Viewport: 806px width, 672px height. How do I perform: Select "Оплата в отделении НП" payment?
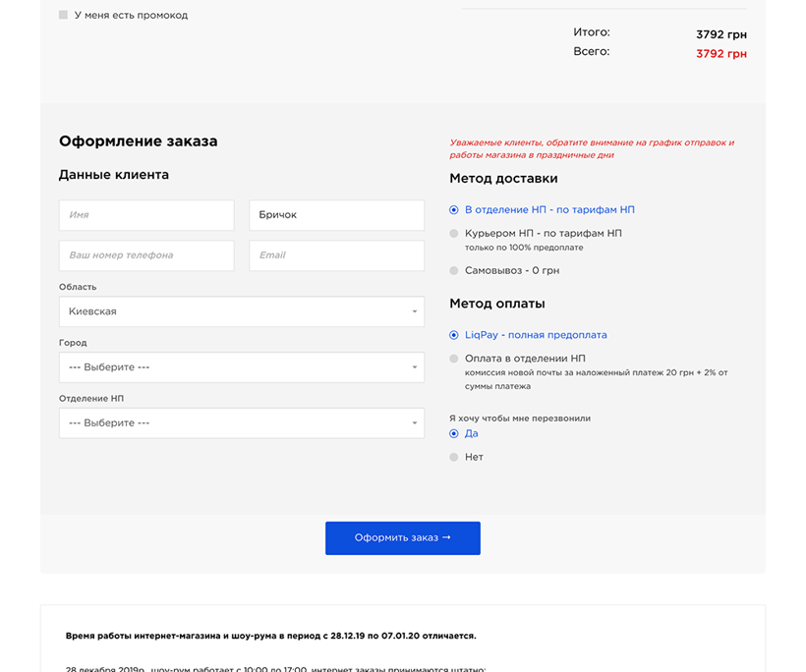(x=454, y=359)
